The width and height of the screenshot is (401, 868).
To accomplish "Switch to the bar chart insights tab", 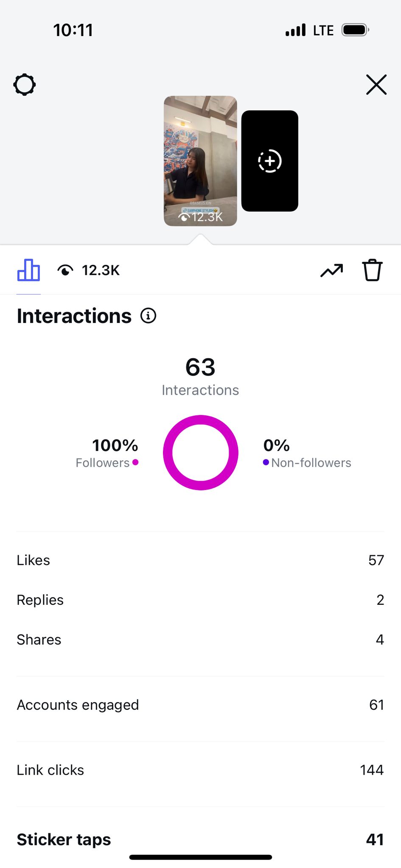I will coord(28,270).
